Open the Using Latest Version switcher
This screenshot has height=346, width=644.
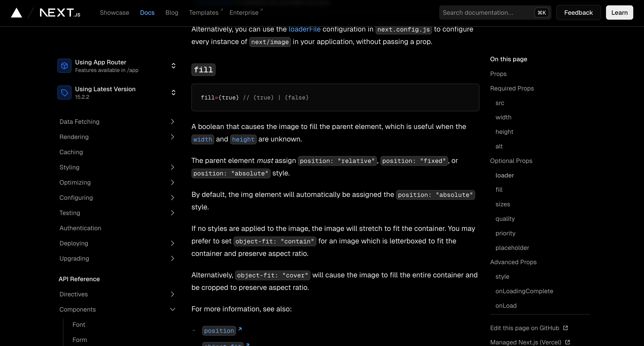[x=173, y=93]
